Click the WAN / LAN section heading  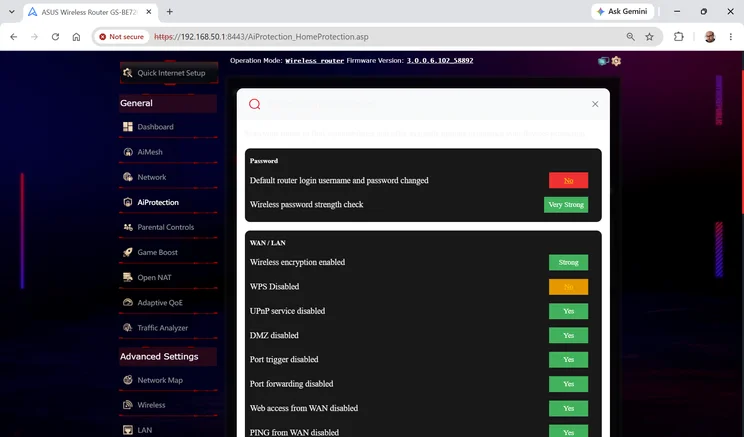click(268, 243)
